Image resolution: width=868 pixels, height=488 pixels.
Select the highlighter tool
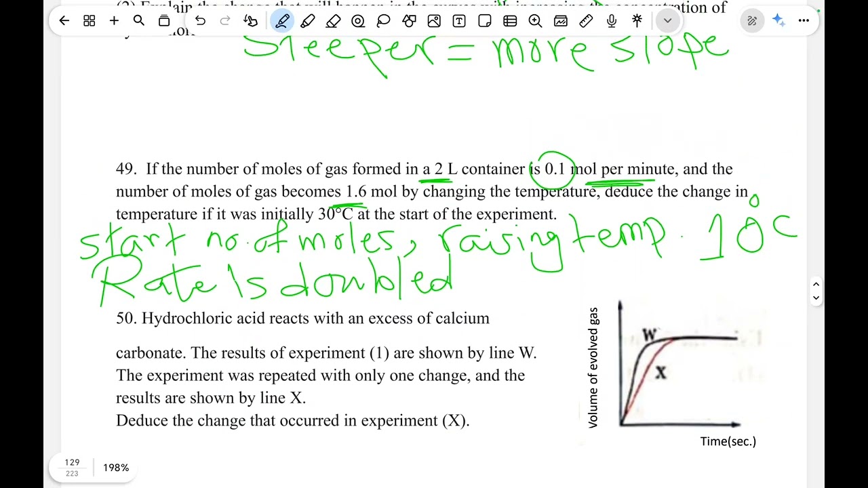(308, 21)
